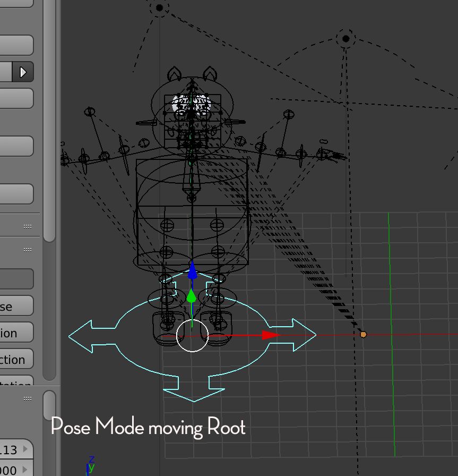Click the tall scrollbar of the upper left panel

[x=49, y=121]
